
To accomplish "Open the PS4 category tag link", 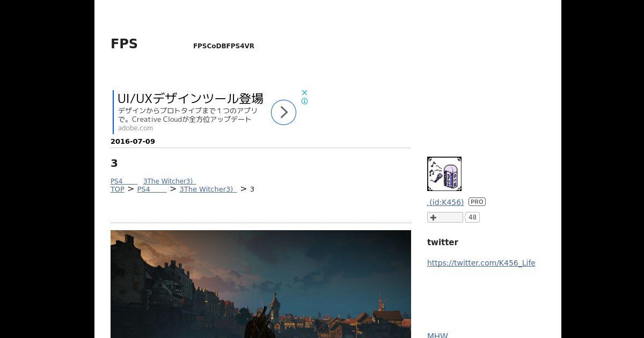I will click(x=124, y=181).
